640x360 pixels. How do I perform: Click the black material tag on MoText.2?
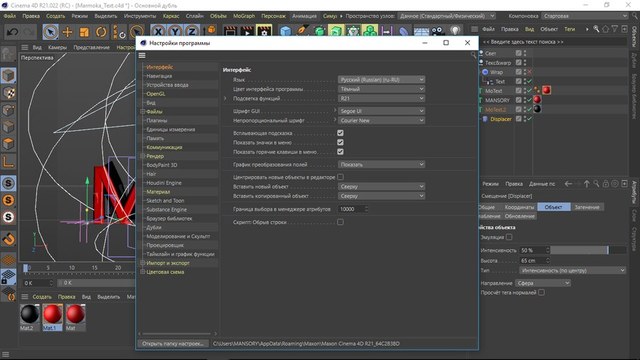tap(538, 109)
